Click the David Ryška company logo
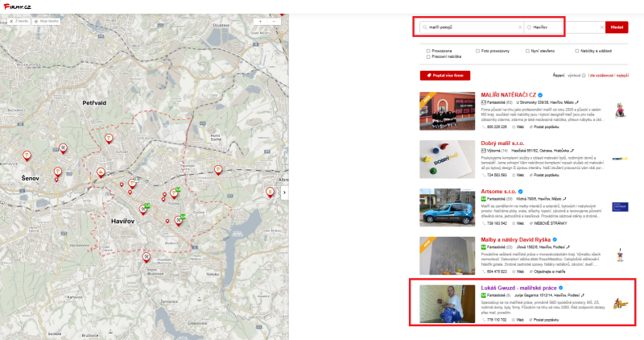 pos(620,255)
